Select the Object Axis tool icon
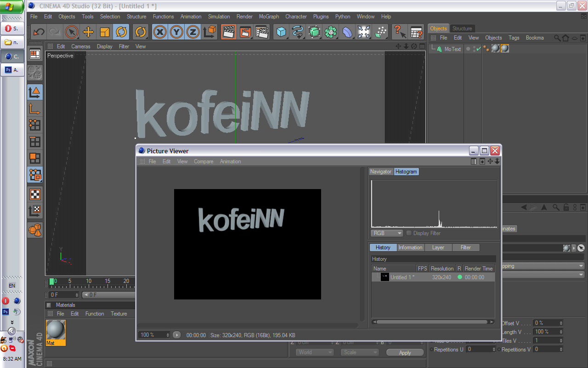The height and width of the screenshot is (368, 588). pos(35,109)
